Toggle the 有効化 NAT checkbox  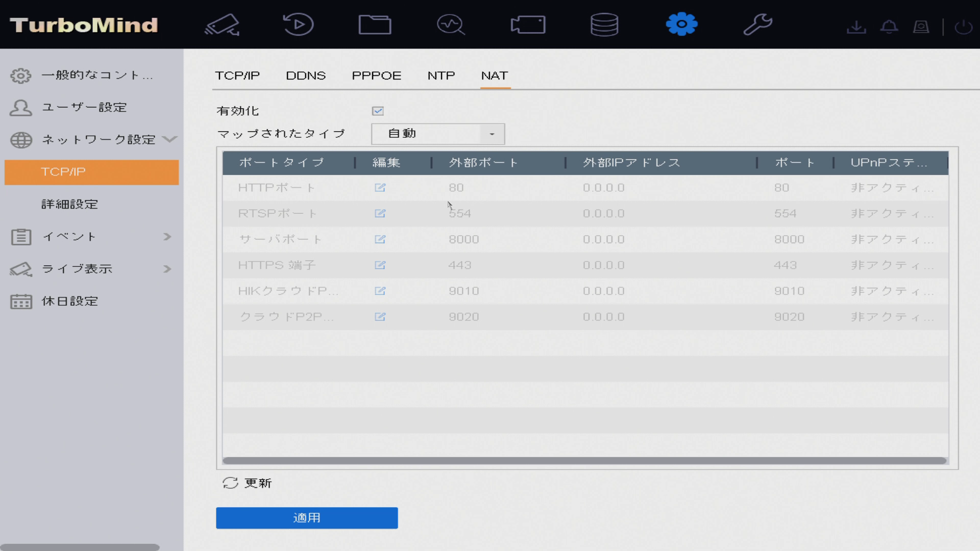pos(378,111)
